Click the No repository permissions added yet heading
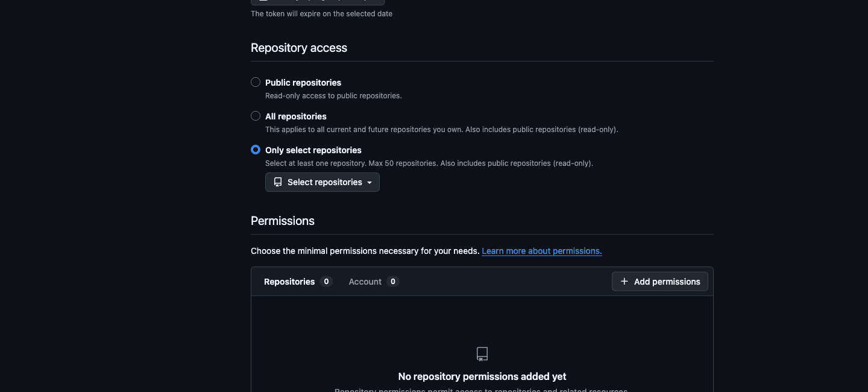 [x=482, y=376]
